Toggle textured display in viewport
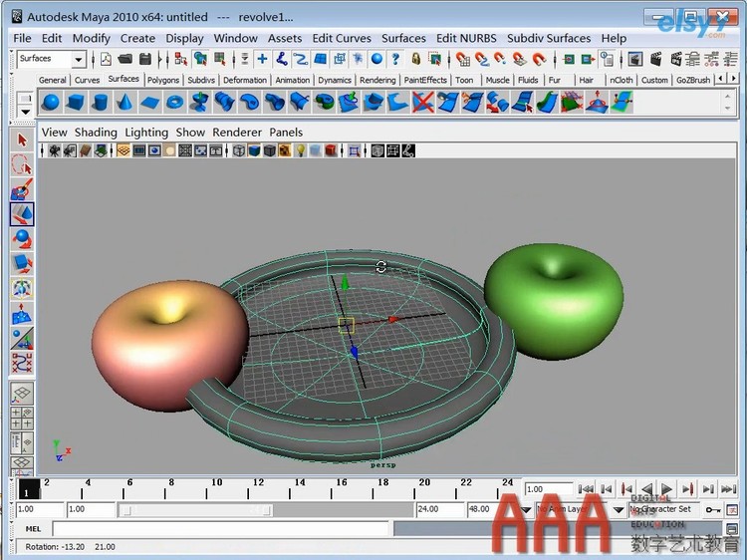The height and width of the screenshot is (560, 747). tap(285, 151)
